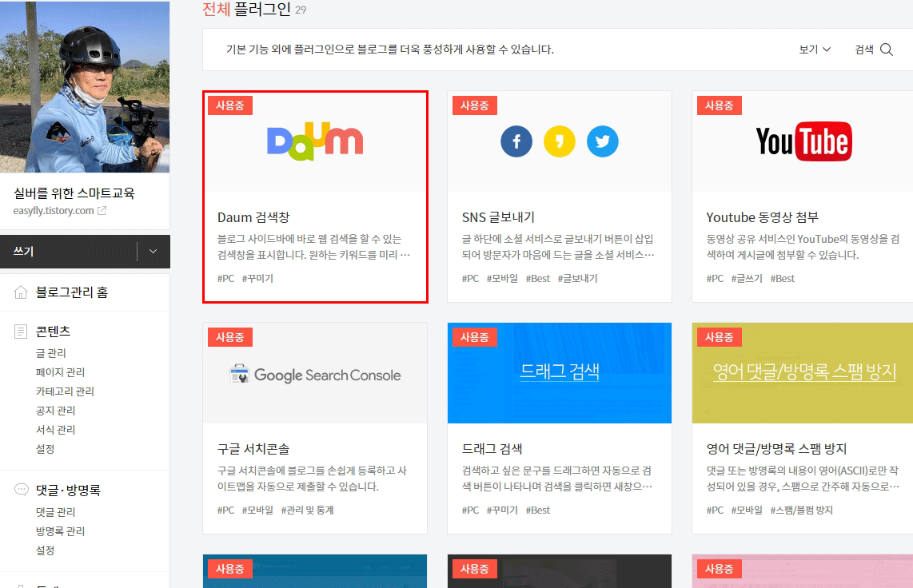
Task: Click the blog title 실버를 위한 스마트교육
Action: pyautogui.click(x=74, y=193)
